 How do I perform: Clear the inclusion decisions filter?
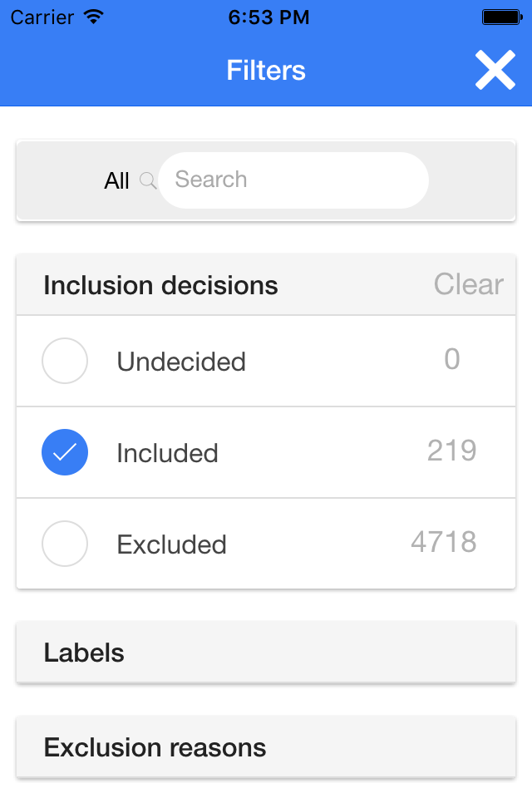[468, 284]
